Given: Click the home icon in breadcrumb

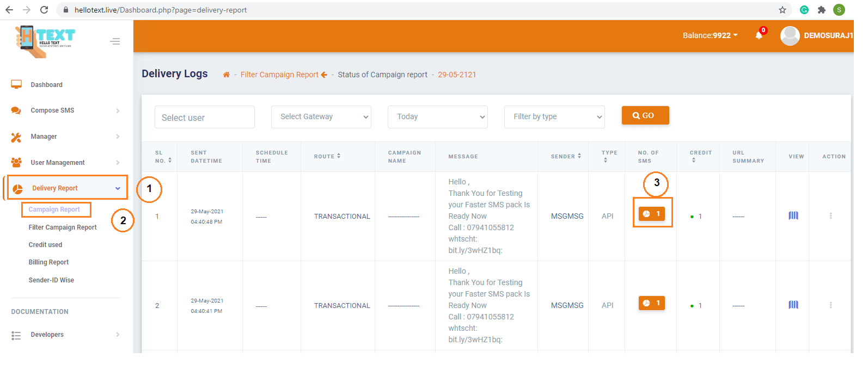Looking at the screenshot, I should point(226,75).
